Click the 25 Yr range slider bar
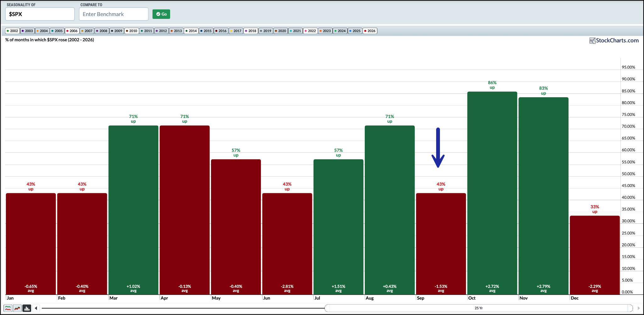The width and height of the screenshot is (644, 315). click(x=479, y=308)
